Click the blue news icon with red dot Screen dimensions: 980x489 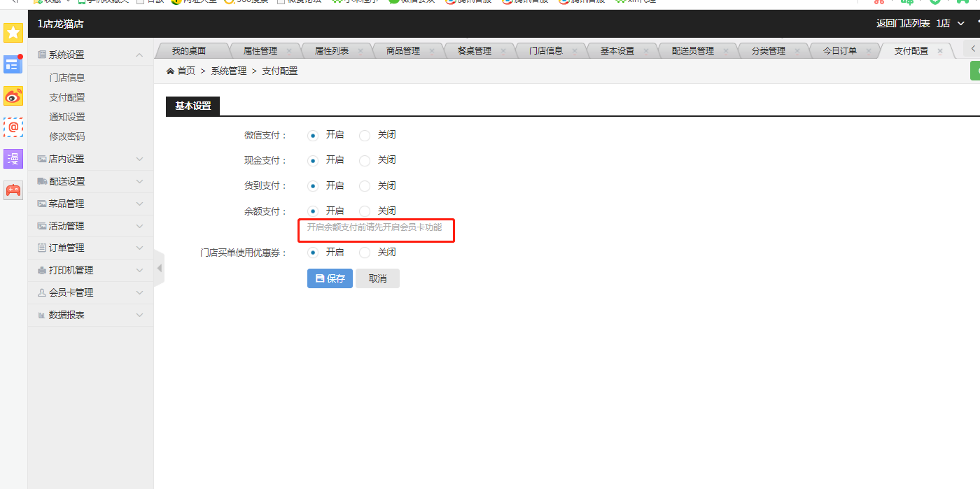click(x=13, y=64)
